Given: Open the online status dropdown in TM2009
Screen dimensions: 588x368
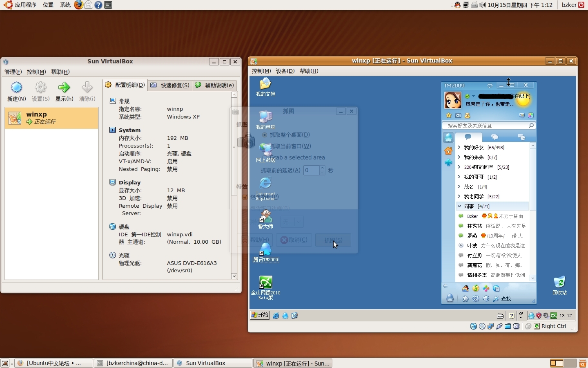Looking at the screenshot, I should point(473,96).
